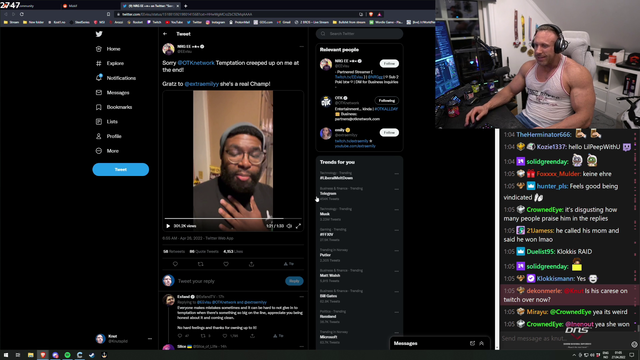Screen dimensions: 640x360
Task: Open options for Musk trend
Action: tap(396, 210)
